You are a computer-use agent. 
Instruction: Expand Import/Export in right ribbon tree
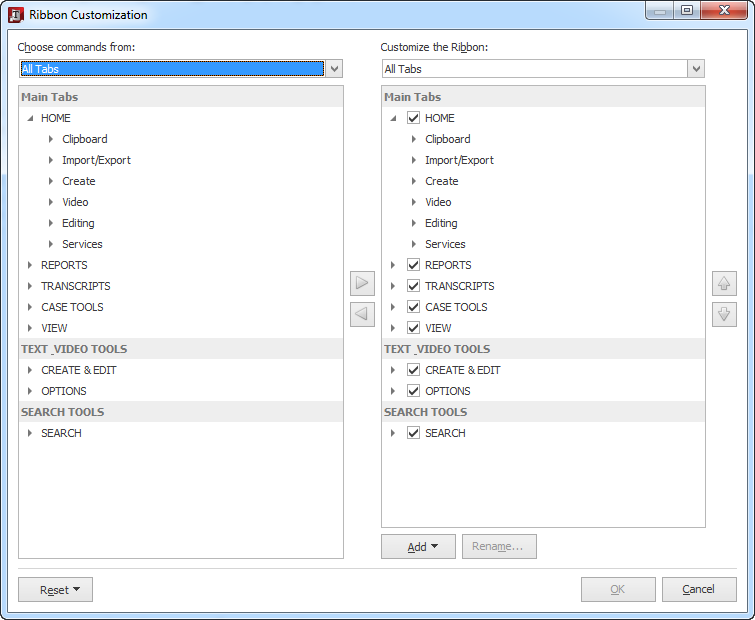[414, 160]
